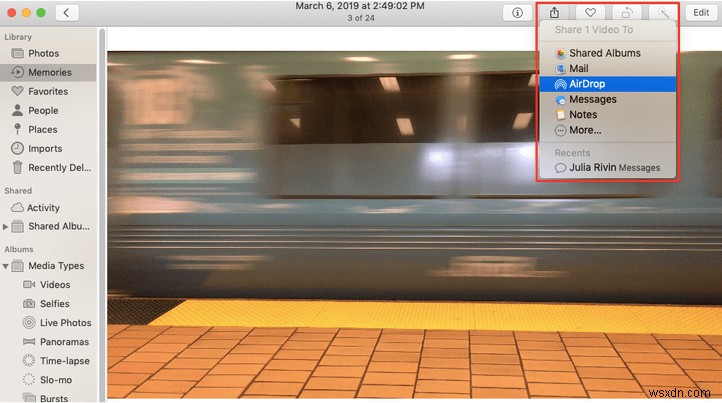
Task: Click the Edit button
Action: (701, 12)
